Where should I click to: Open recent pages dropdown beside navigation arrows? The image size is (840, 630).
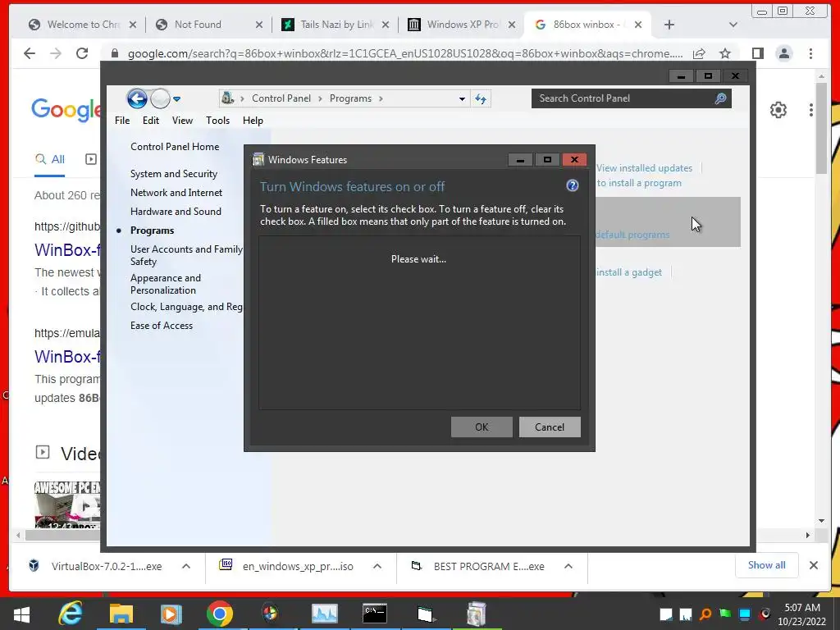tap(177, 98)
